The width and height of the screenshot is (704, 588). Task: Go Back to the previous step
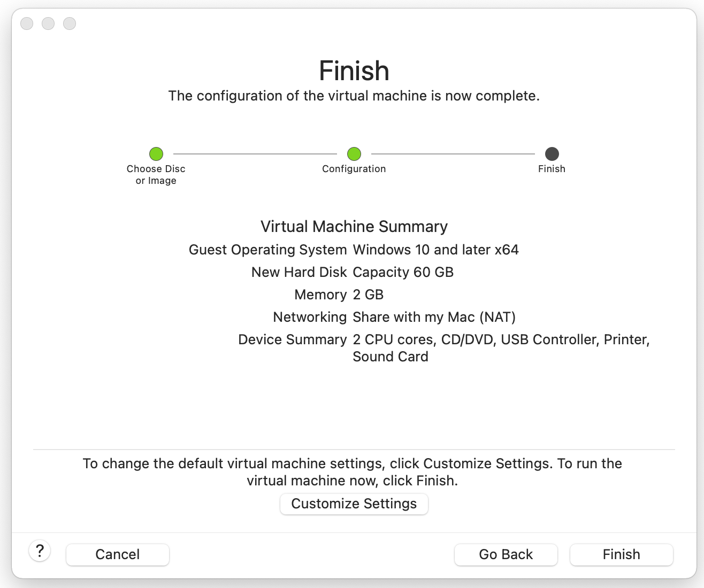click(506, 554)
